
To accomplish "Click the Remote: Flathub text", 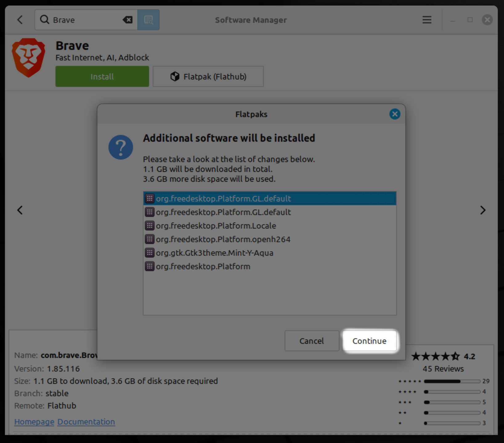I will coord(45,406).
